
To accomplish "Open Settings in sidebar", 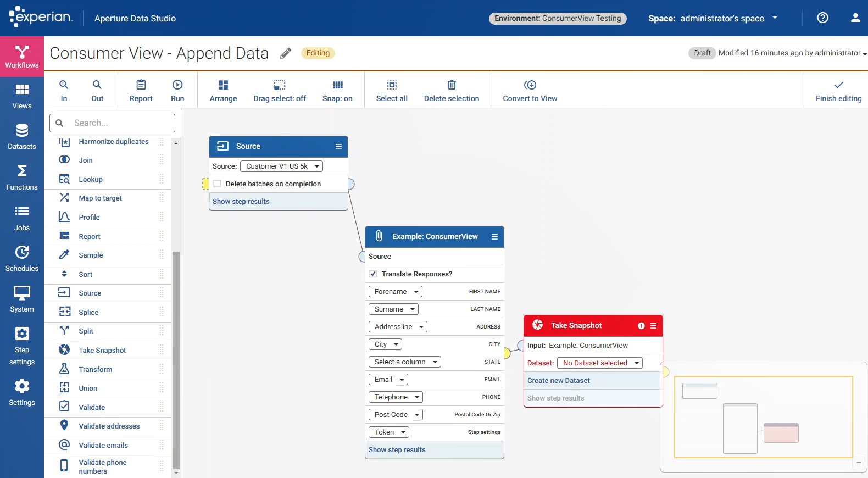I will pos(22,393).
